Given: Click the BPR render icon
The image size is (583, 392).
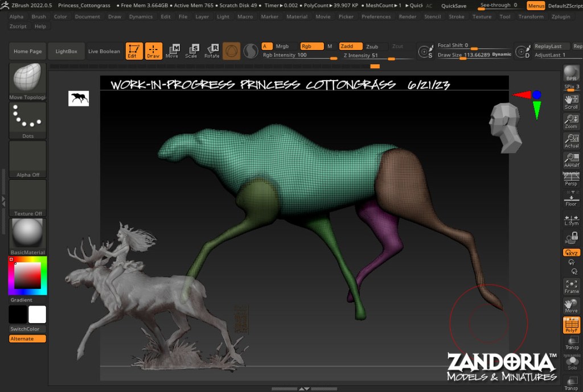Looking at the screenshot, I should coord(571,74).
